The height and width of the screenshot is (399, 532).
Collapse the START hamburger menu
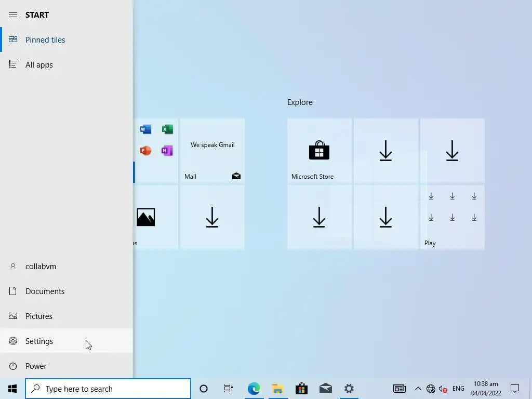(x=13, y=15)
